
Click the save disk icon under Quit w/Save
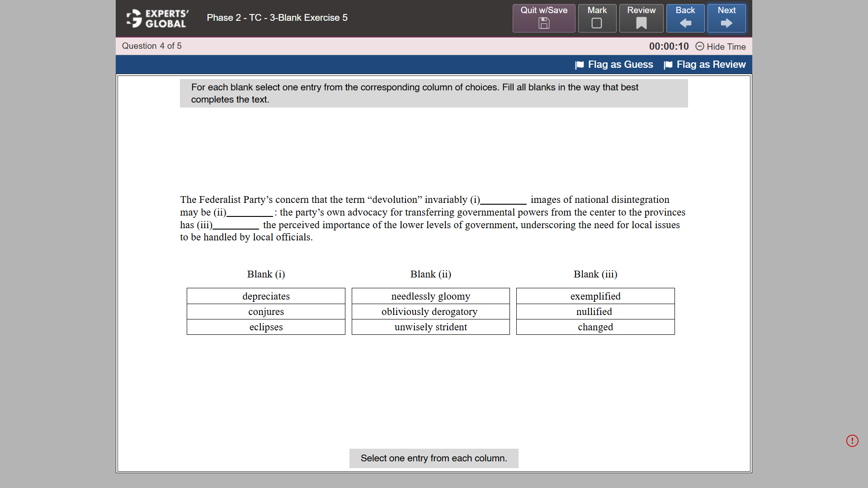[x=543, y=23]
